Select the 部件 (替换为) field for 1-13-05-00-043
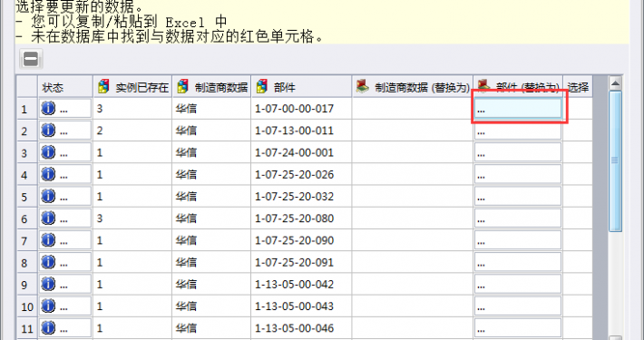The height and width of the screenshot is (340, 644). pyautogui.click(x=518, y=306)
